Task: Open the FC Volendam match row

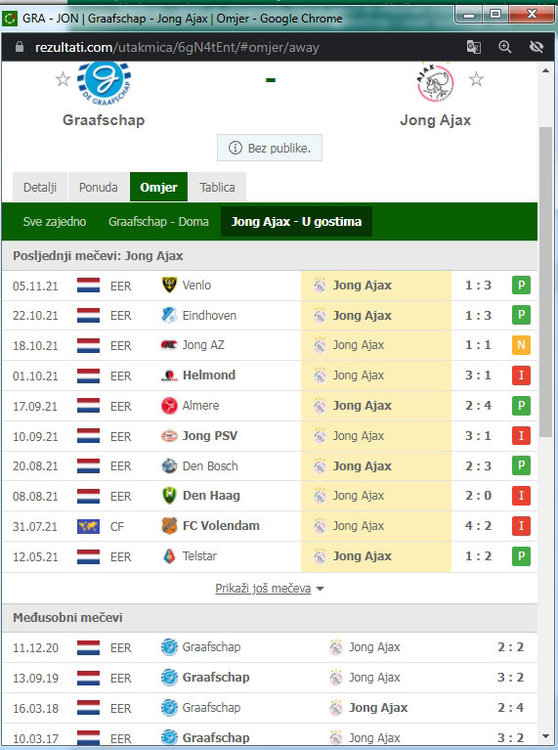Action: (270, 526)
